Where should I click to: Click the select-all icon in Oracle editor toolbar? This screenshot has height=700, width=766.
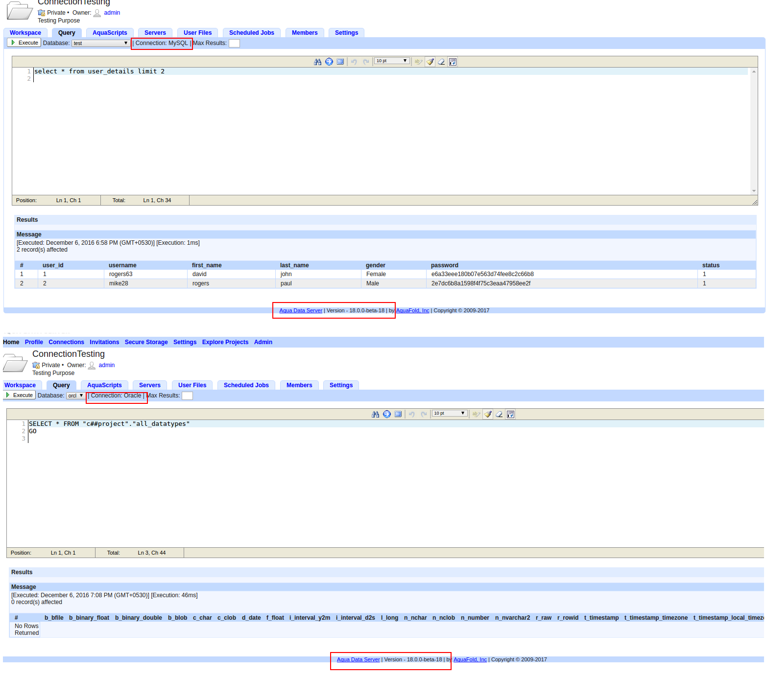coord(398,414)
